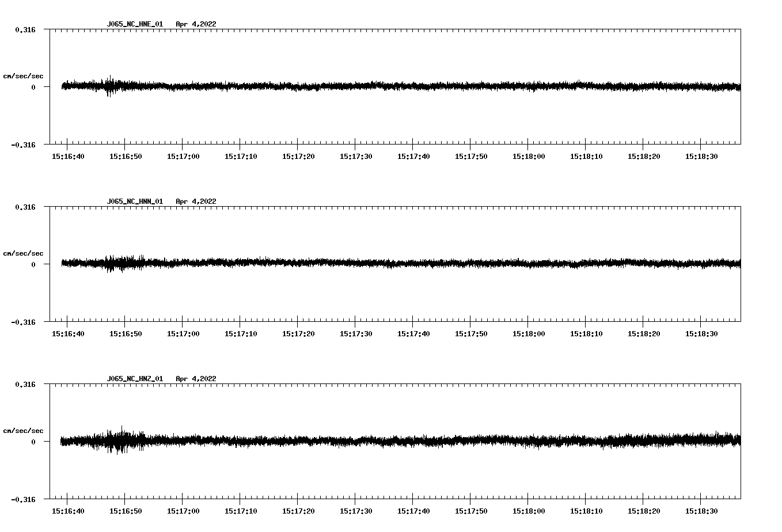The image size is (782, 532).
Task: Click the Apr 4,2022 date on HNE plot
Action: point(196,24)
